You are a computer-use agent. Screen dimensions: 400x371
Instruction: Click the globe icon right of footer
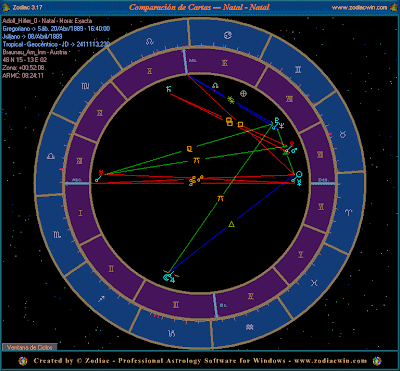[x=377, y=361]
